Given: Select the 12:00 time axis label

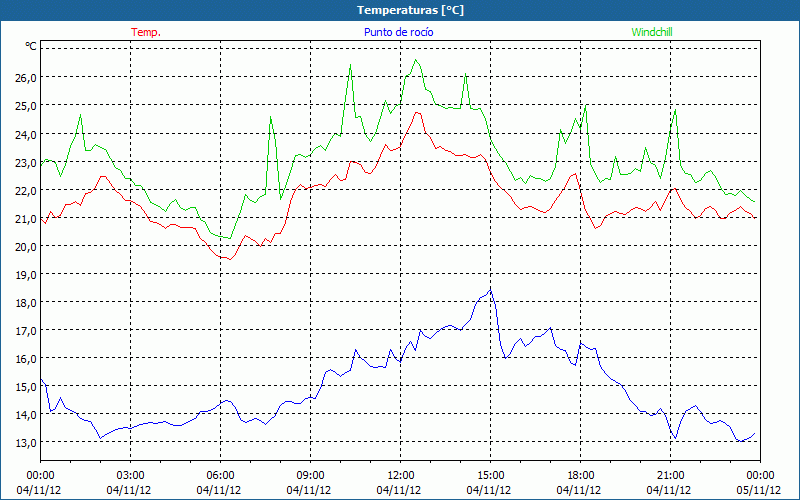Looking at the screenshot, I should point(400,475).
